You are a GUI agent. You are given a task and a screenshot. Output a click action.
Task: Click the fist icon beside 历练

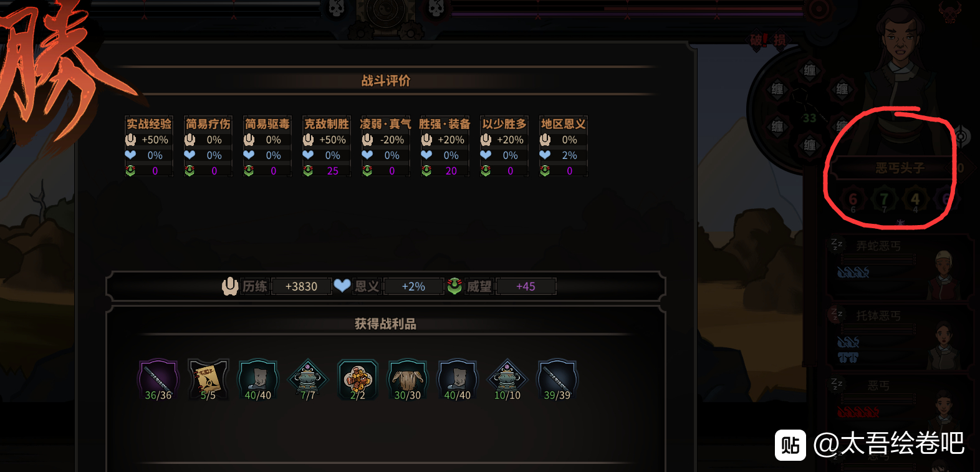point(230,286)
